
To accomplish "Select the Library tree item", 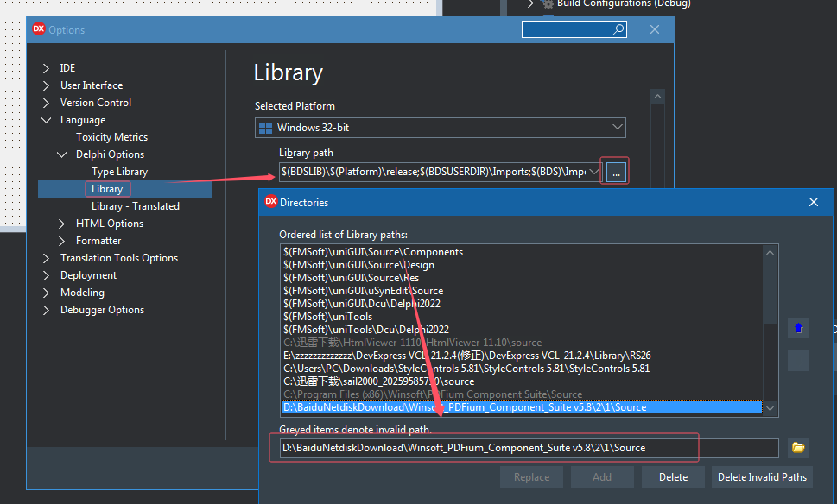I will [x=107, y=189].
